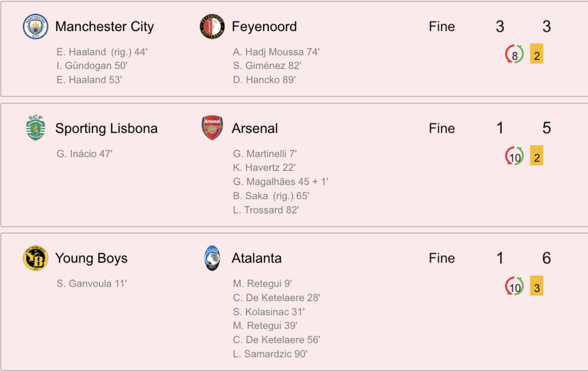
Task: Click yellow card badge in Feyenoord match
Action: point(537,53)
